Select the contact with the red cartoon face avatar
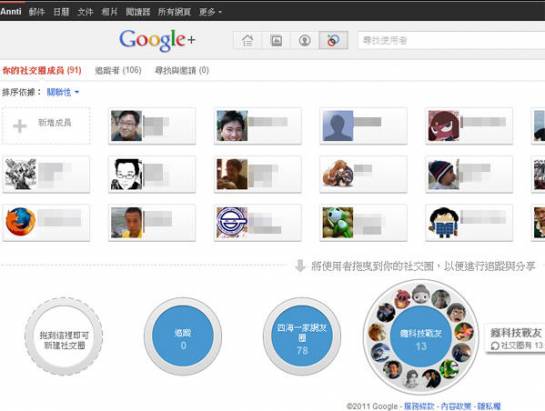This screenshot has width=545, height=411. click(x=469, y=126)
